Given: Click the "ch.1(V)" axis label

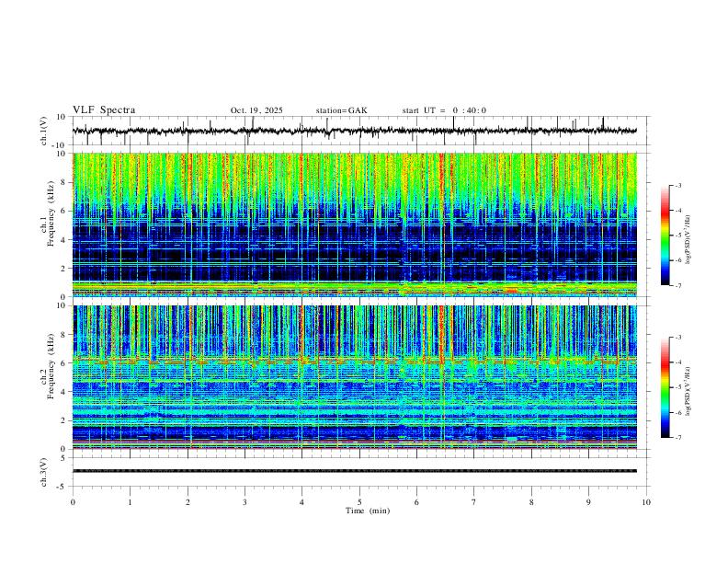Looking at the screenshot, I should (44, 131).
